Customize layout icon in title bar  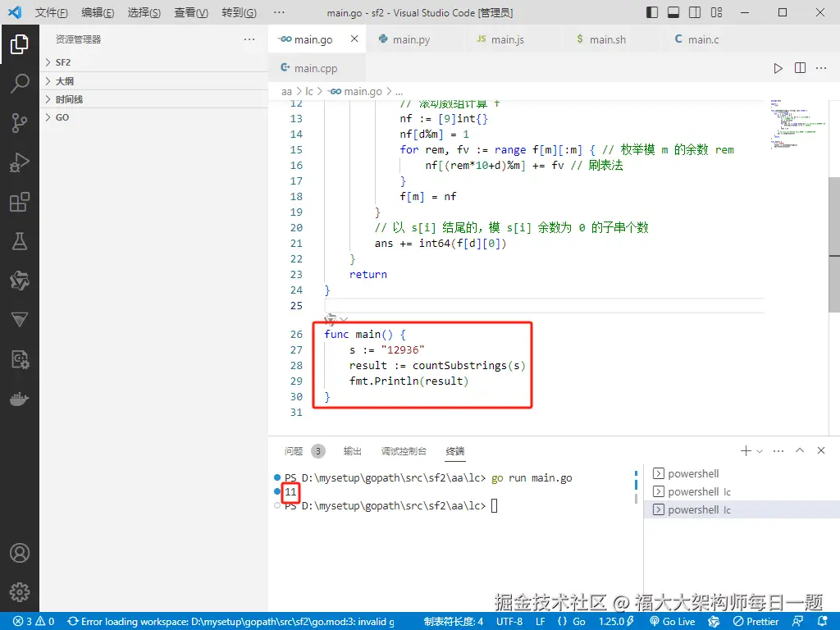pos(716,12)
